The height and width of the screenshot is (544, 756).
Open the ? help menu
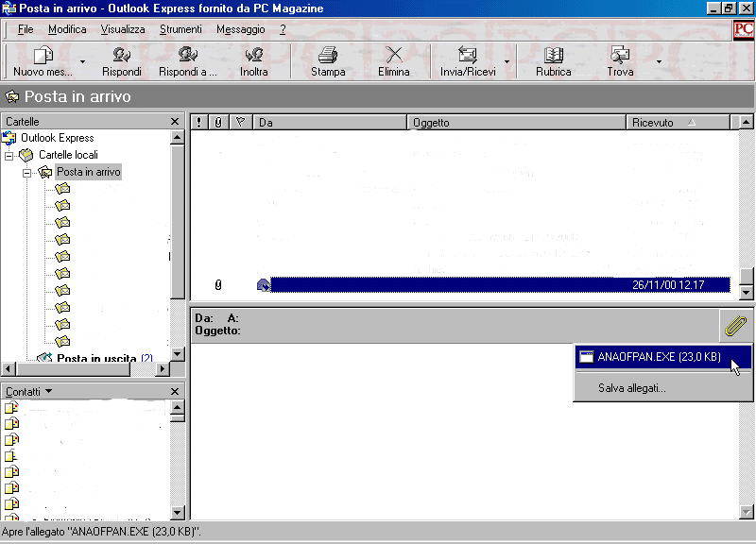283,29
